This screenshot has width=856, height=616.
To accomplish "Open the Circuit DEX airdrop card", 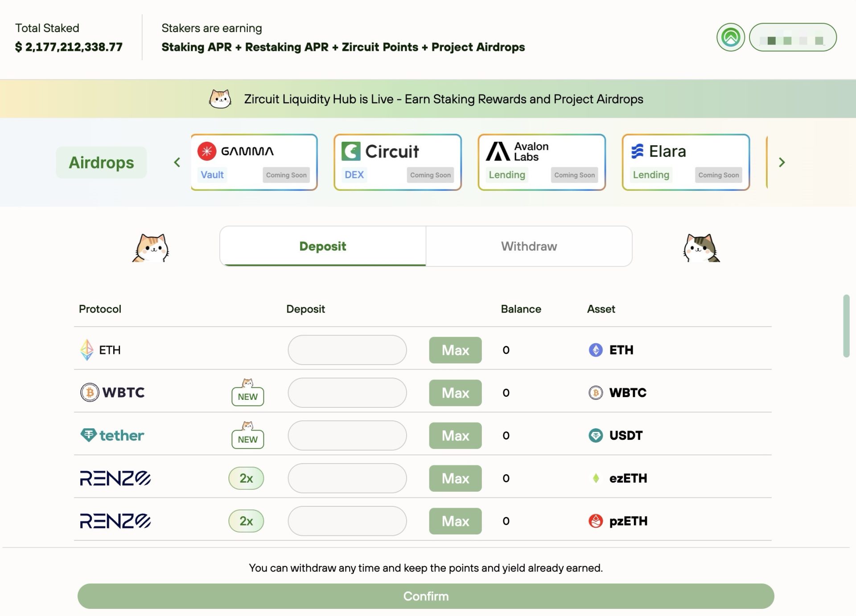I will (x=397, y=162).
